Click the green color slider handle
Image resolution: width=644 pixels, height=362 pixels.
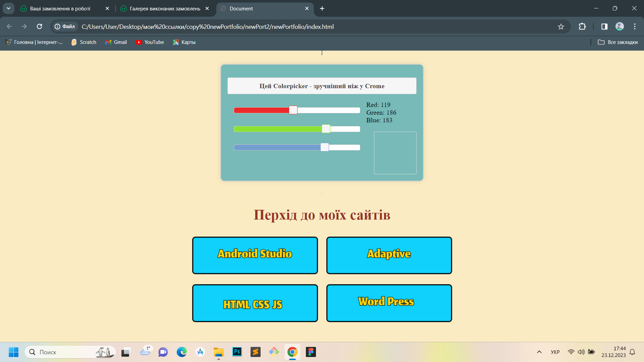pyautogui.click(x=326, y=129)
